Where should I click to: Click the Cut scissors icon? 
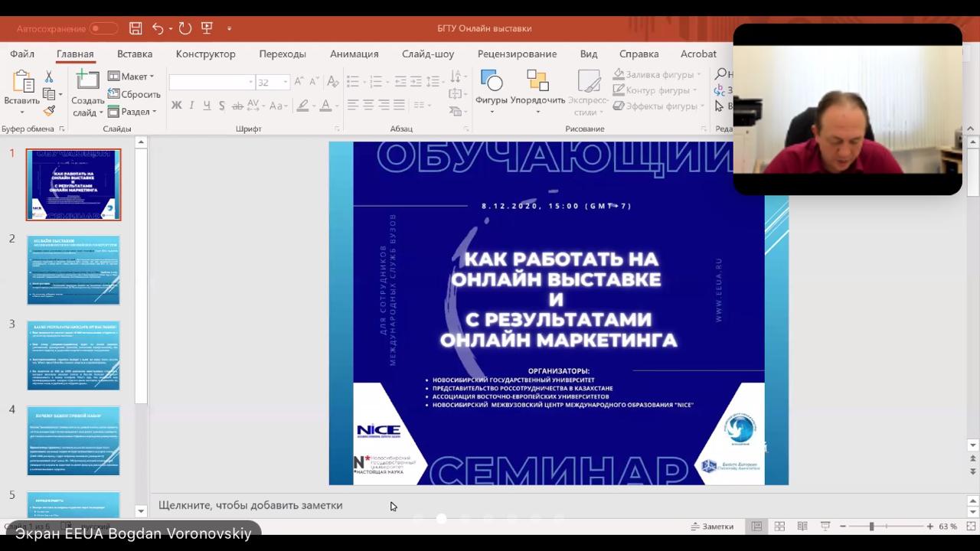tap(49, 77)
